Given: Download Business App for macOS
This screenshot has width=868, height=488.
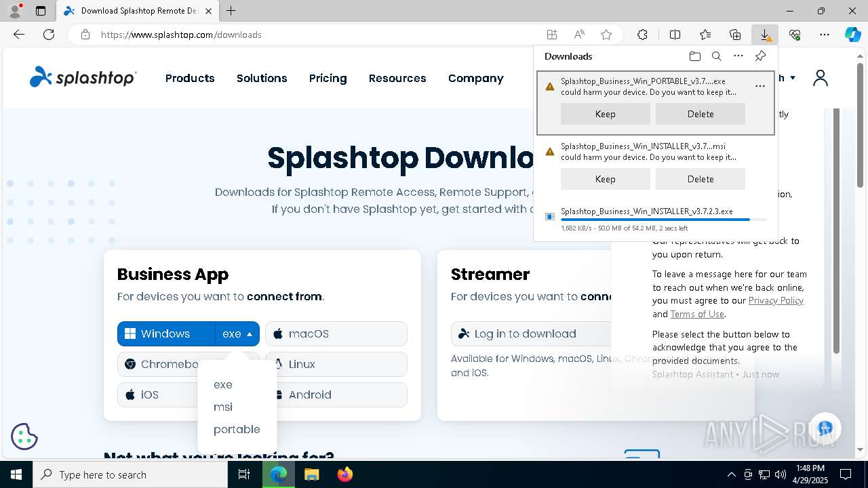Looking at the screenshot, I should coord(336,333).
